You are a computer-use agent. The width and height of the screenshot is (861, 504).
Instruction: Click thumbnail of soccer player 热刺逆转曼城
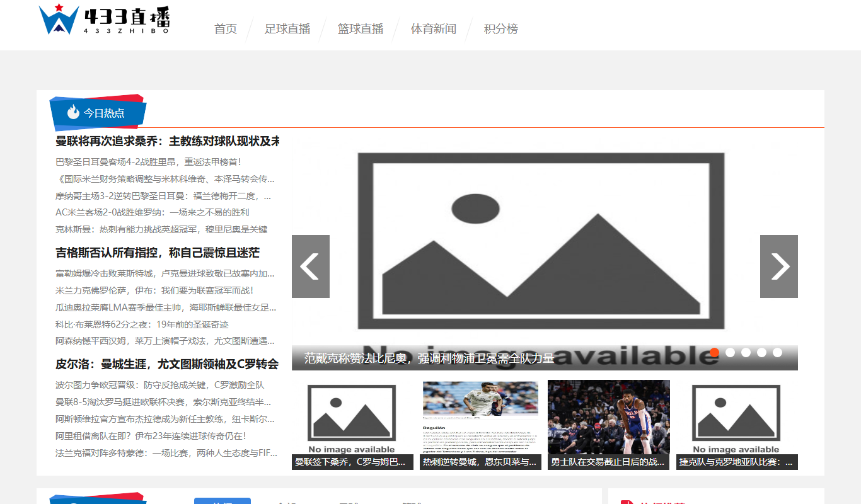point(480,425)
